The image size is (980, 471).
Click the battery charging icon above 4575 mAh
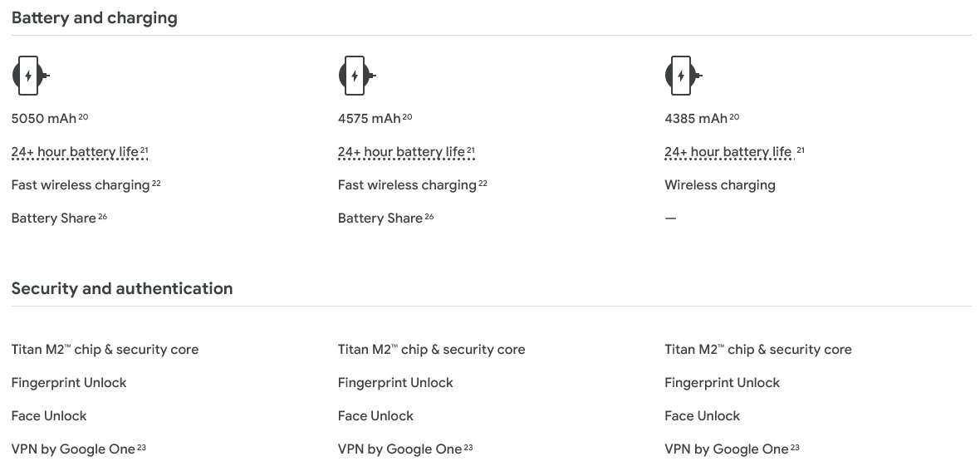point(357,76)
